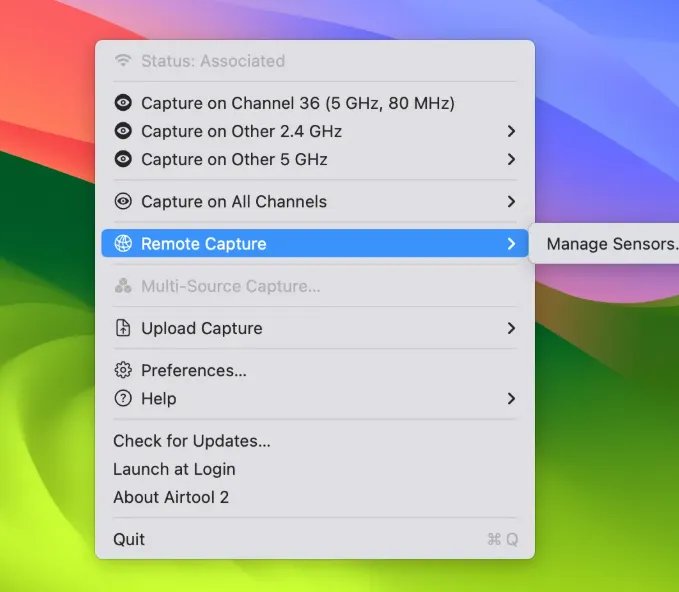679x592 pixels.
Task: Click the eye icon beside Capture on Channel 36
Action: (123, 103)
